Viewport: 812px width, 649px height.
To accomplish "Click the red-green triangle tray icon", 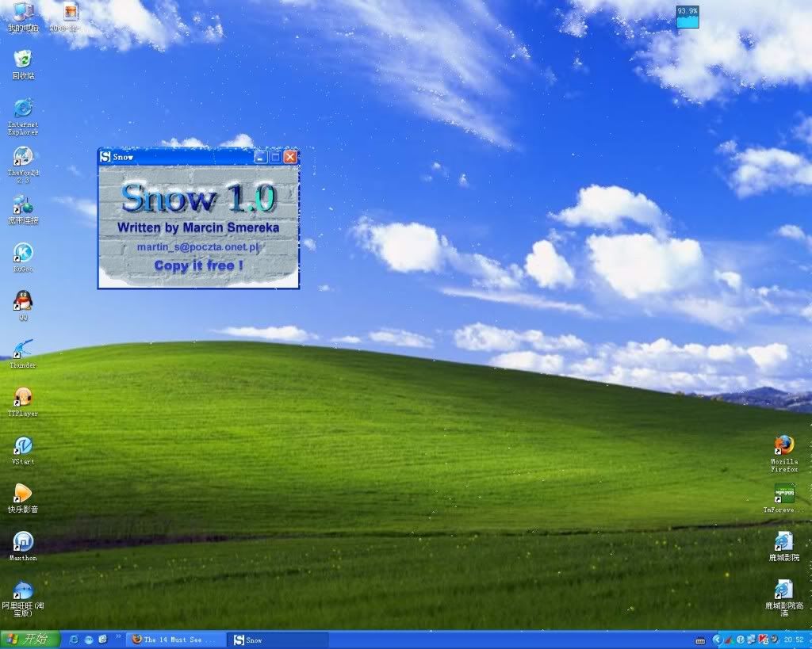I will coord(730,640).
